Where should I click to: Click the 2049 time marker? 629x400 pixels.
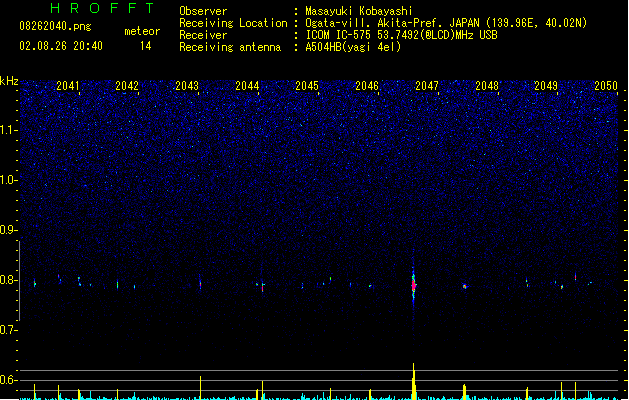[546, 86]
